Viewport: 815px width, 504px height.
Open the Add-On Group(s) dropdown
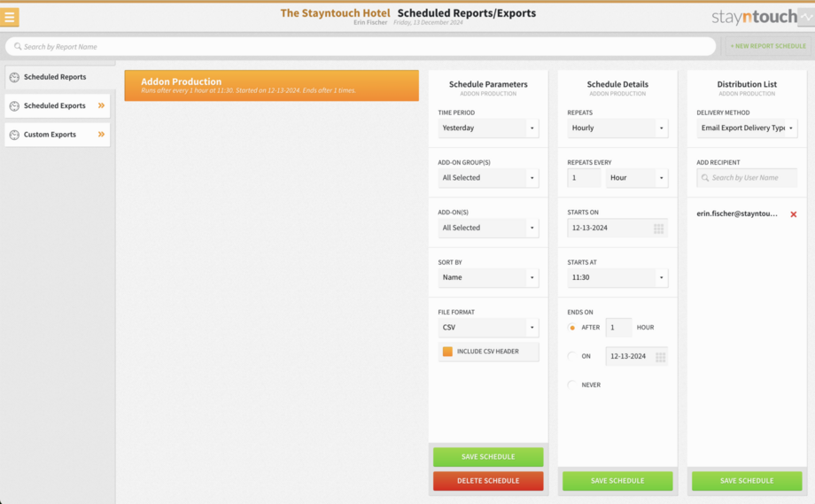488,178
